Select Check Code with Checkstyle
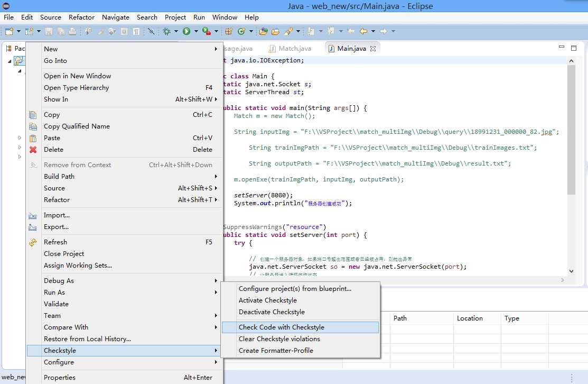 [x=300, y=327]
